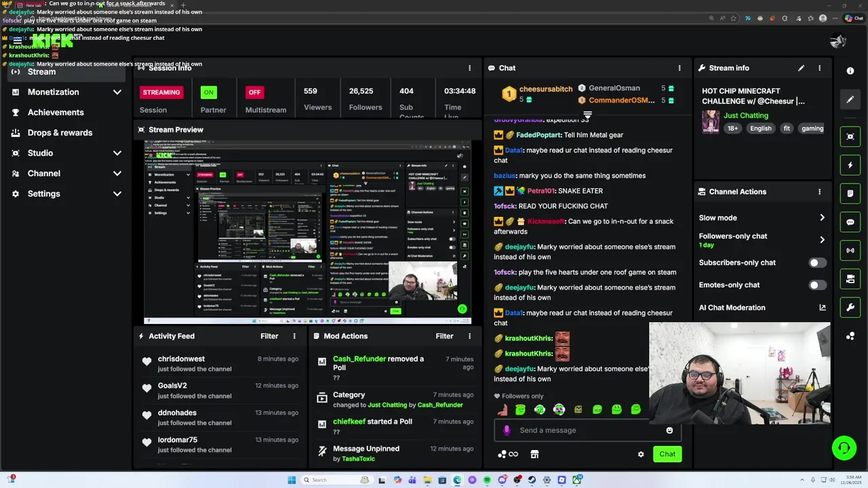This screenshot has width=868, height=488.
Task: Open the green headset support button
Action: pyautogui.click(x=844, y=448)
